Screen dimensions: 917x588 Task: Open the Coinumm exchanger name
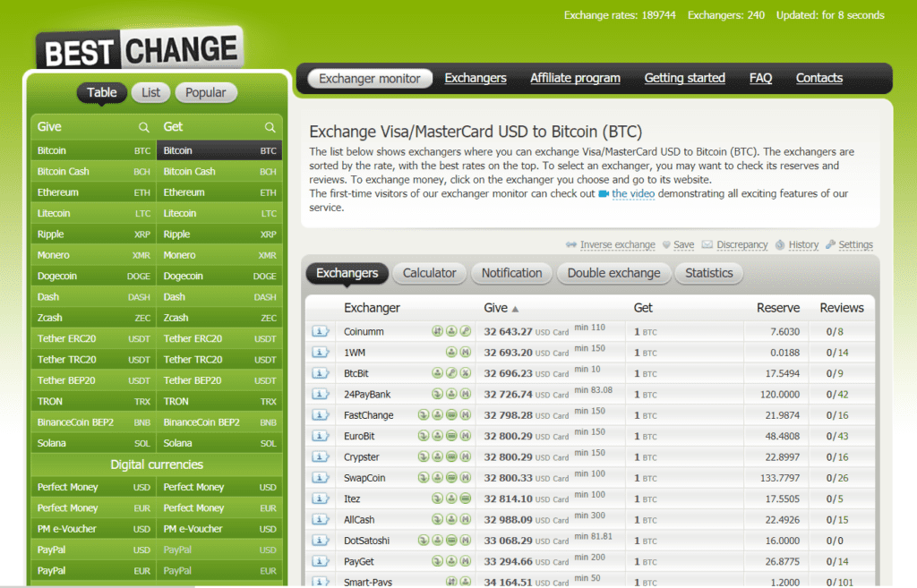coord(364,331)
